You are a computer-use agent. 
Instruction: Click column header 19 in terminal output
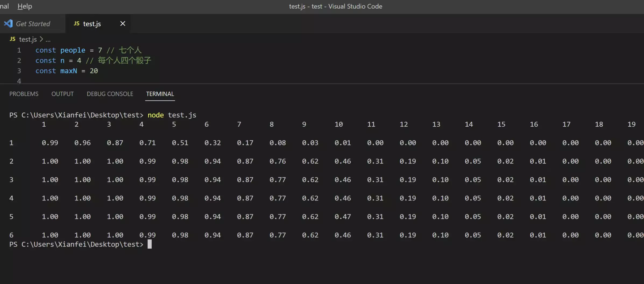[631, 124]
